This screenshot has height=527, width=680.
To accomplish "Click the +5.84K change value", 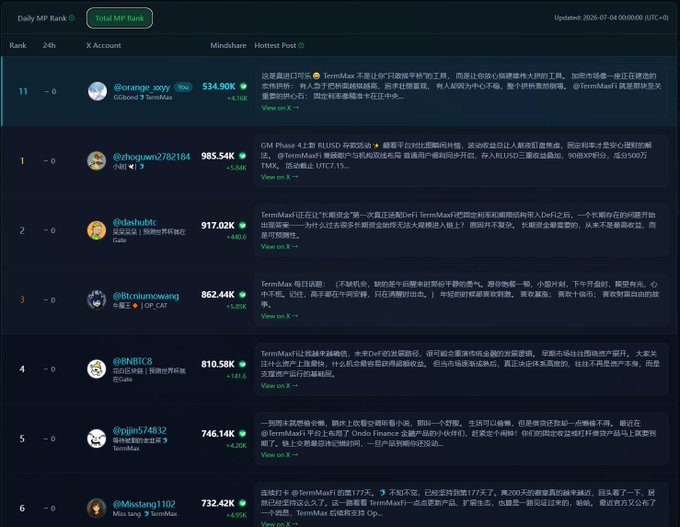I will click(x=236, y=168).
